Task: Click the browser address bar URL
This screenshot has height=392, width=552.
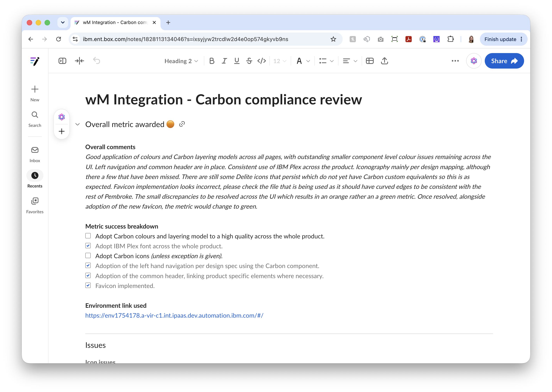Action: click(185, 39)
